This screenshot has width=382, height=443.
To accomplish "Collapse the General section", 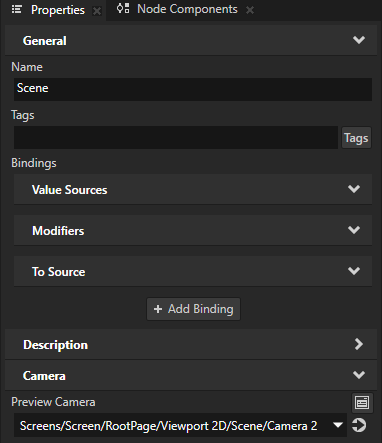I will point(359,40).
